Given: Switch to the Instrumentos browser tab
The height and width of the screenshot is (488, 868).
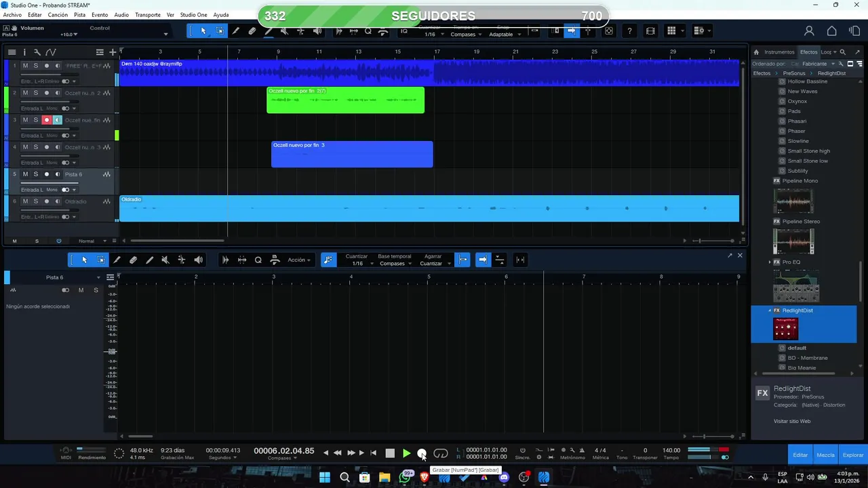Looking at the screenshot, I should click(x=779, y=52).
